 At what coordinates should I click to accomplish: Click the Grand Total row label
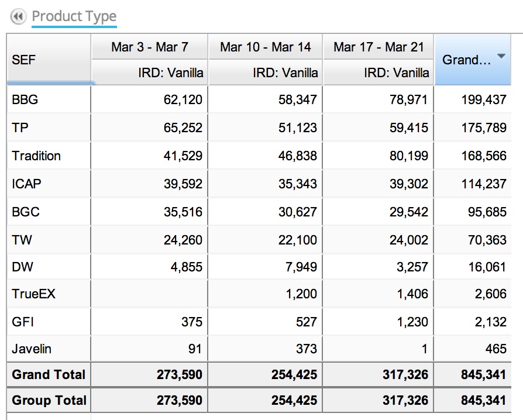coord(49,374)
